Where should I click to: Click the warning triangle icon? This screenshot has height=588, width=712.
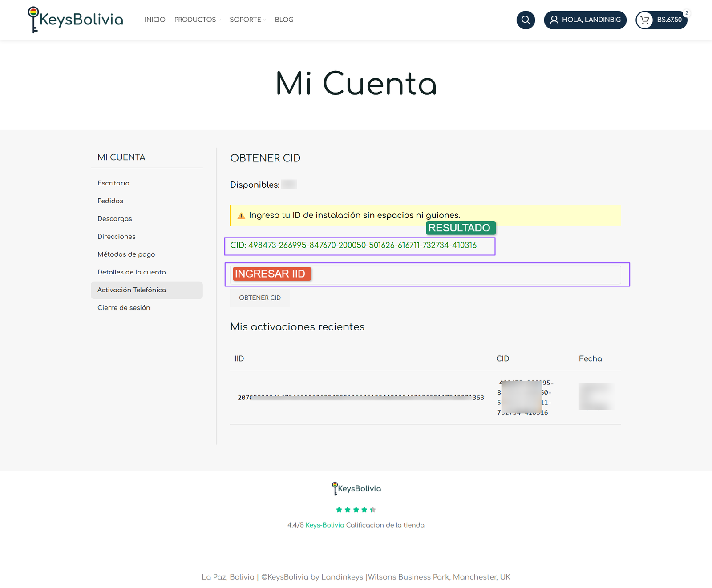click(x=241, y=216)
